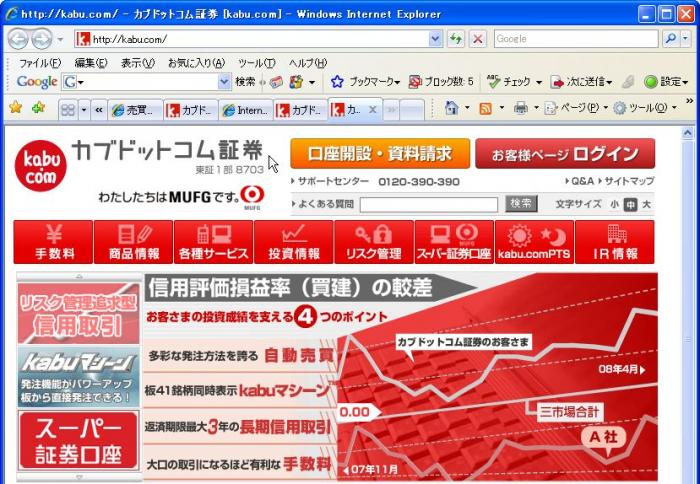Open the お気に入り(A) menu

point(196,63)
